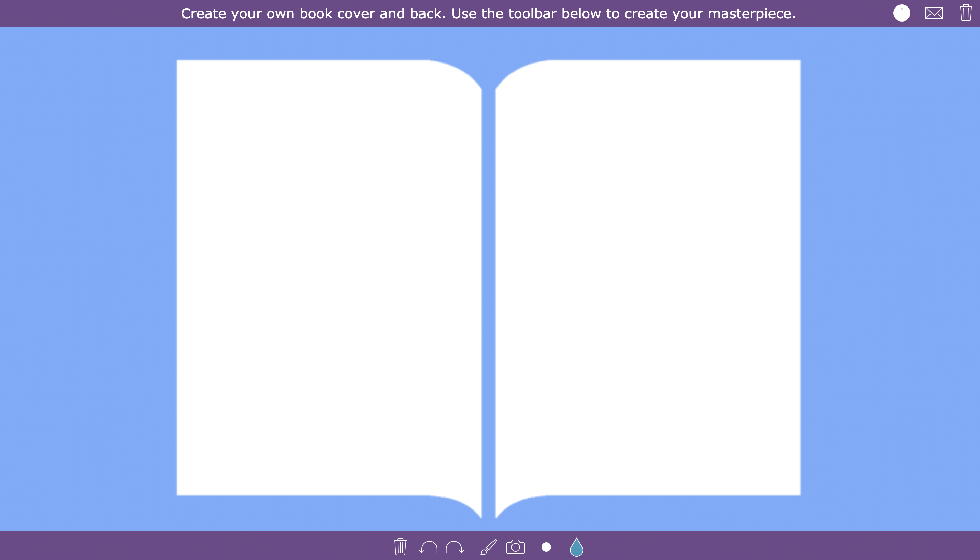Click the info button in top bar

(x=901, y=13)
